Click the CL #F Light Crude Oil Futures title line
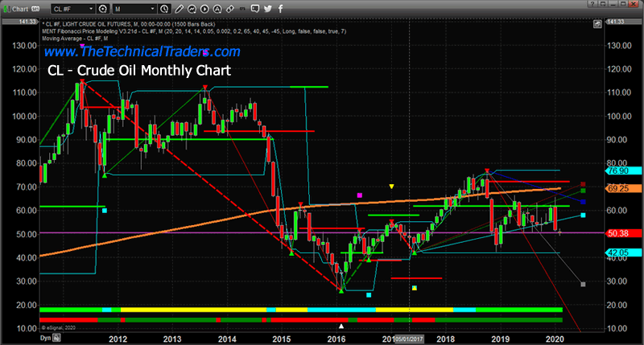Image resolution: width=644 pixels, height=345 pixels. click(129, 24)
